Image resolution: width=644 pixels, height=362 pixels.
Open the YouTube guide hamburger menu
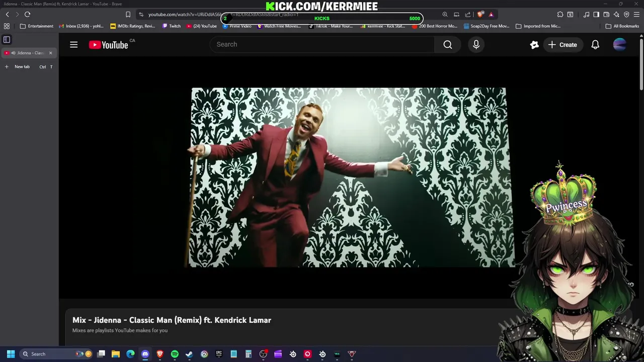tap(73, 45)
